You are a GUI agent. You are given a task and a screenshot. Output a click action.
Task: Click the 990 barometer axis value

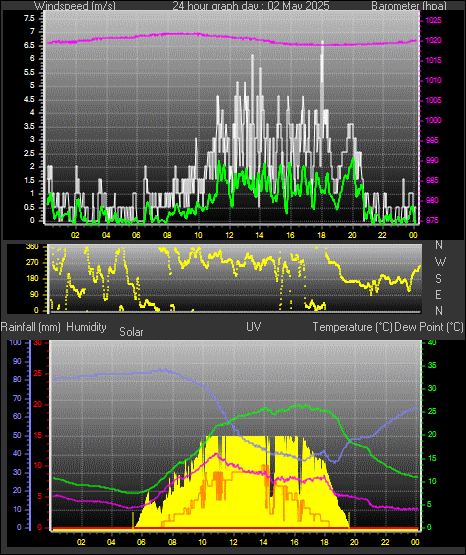pyautogui.click(x=432, y=160)
